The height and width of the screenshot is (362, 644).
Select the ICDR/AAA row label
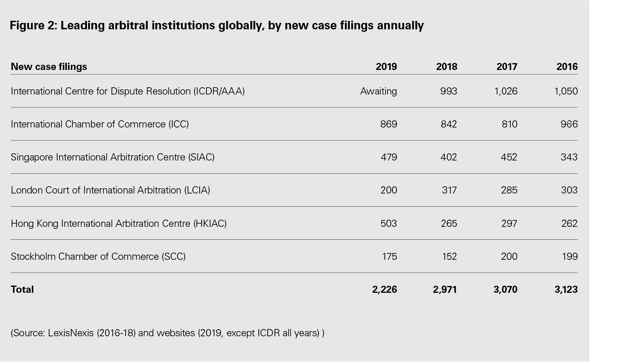[x=128, y=91]
